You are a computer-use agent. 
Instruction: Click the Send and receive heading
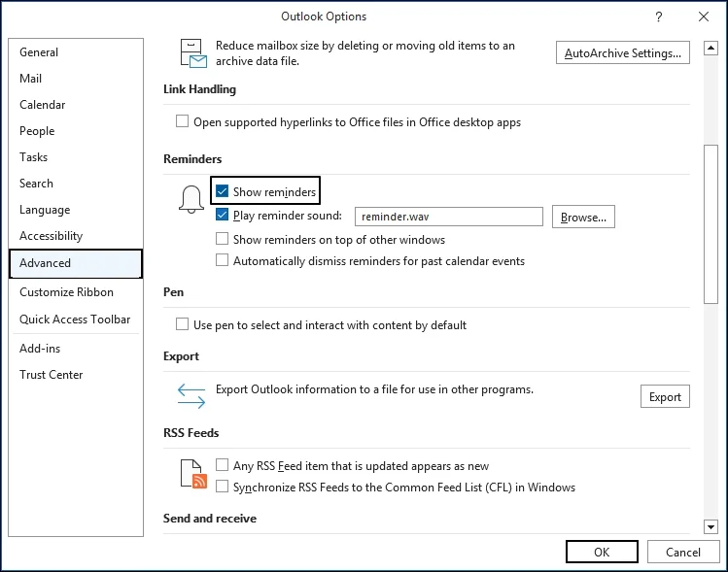click(210, 519)
